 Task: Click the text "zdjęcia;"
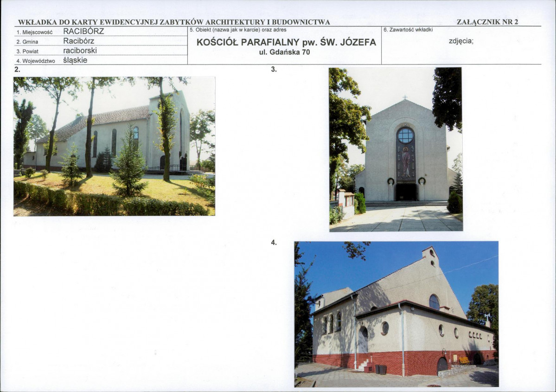point(461,41)
